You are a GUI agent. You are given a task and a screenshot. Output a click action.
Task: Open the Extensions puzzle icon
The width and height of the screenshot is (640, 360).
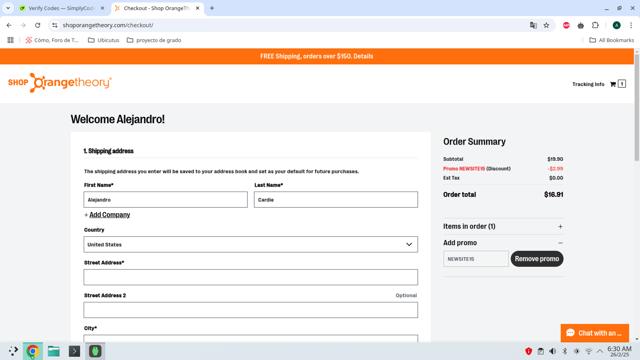point(595,25)
